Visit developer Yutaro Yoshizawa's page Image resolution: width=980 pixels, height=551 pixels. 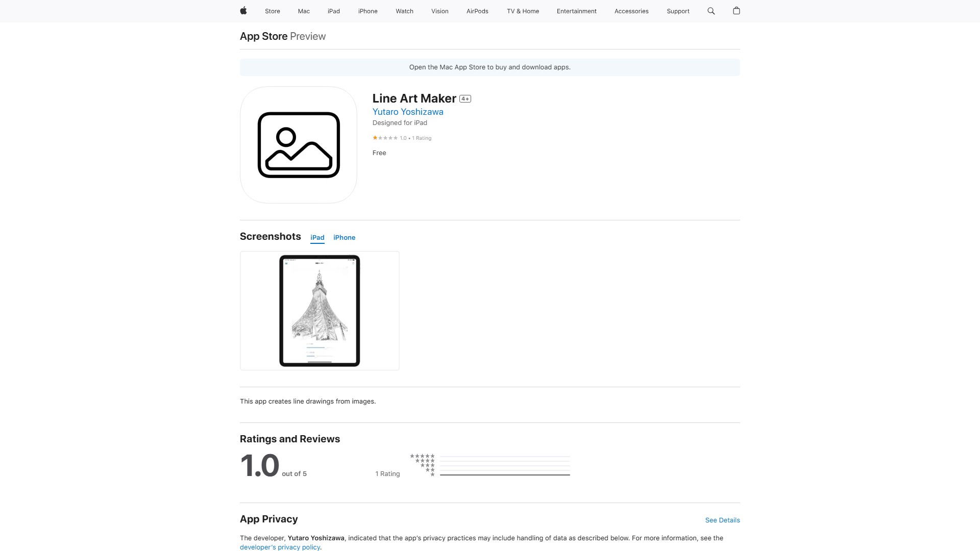pyautogui.click(x=408, y=111)
